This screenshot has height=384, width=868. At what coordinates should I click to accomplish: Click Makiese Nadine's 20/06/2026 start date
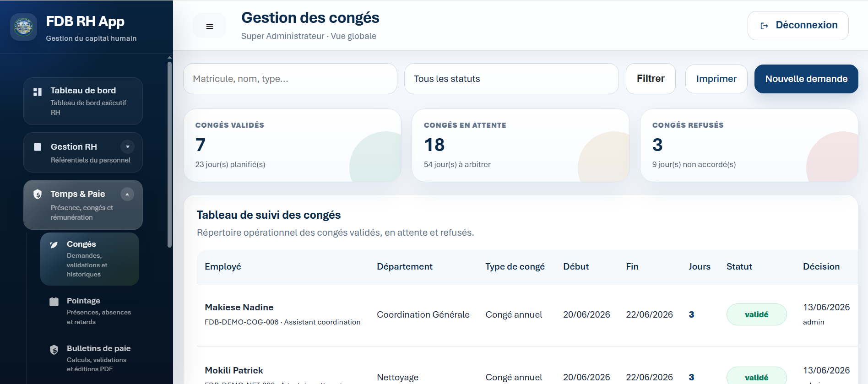(x=586, y=314)
